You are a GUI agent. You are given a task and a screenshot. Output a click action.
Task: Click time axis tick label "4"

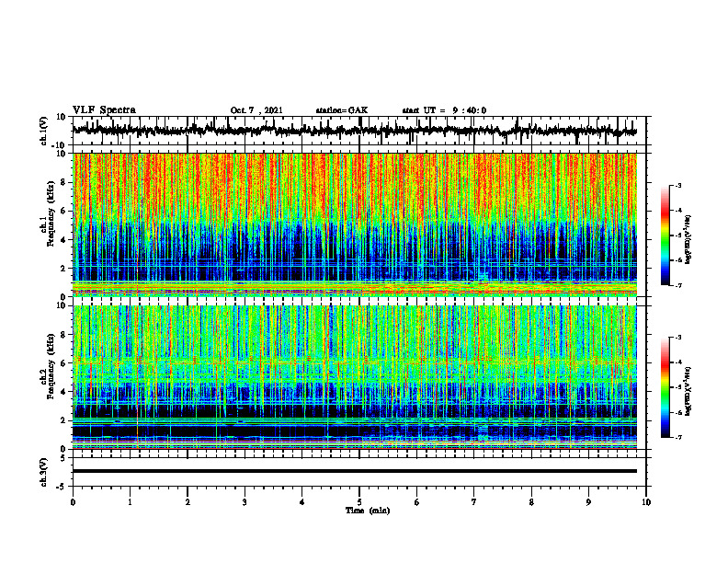click(302, 502)
